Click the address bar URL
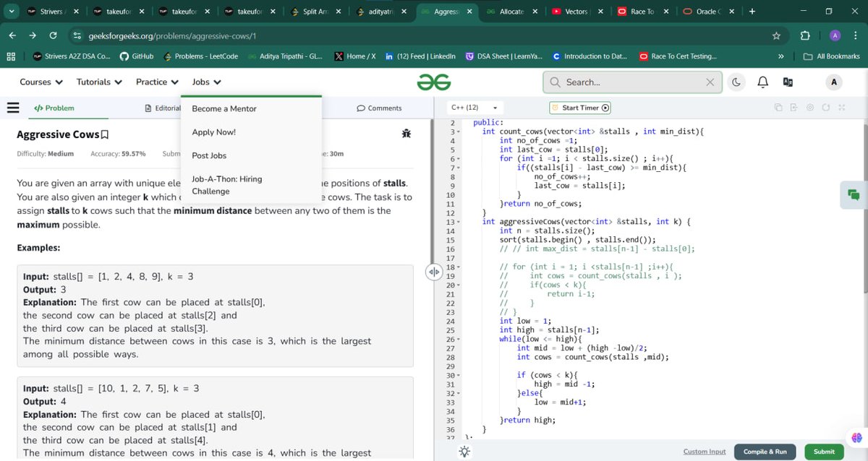Screen dimensions: 868x461 click(172, 35)
